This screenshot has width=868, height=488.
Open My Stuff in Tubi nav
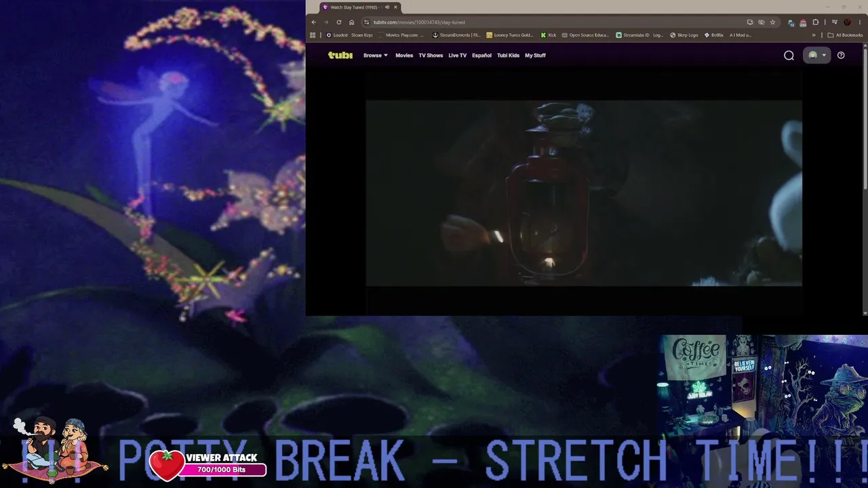pyautogui.click(x=535, y=56)
